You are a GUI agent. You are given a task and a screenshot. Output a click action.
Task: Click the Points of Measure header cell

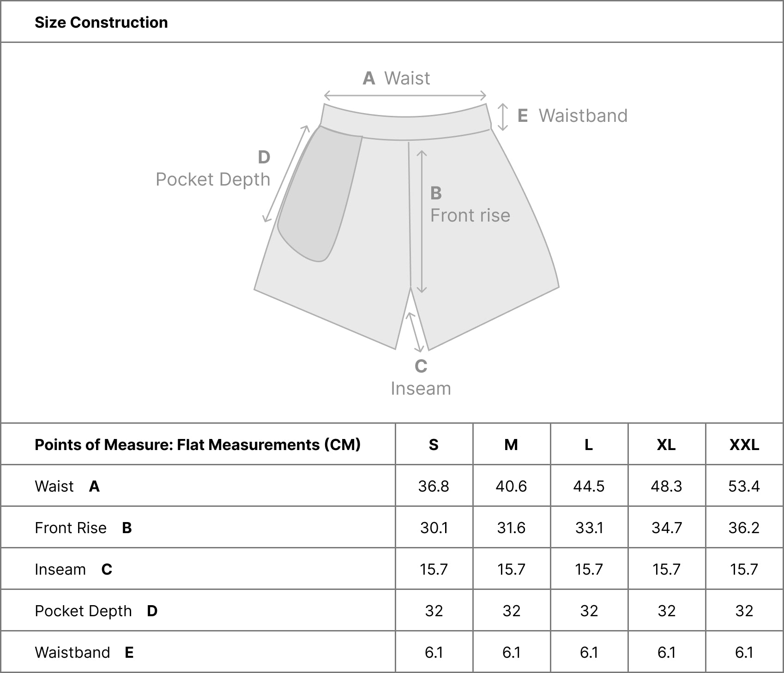pyautogui.click(x=198, y=445)
